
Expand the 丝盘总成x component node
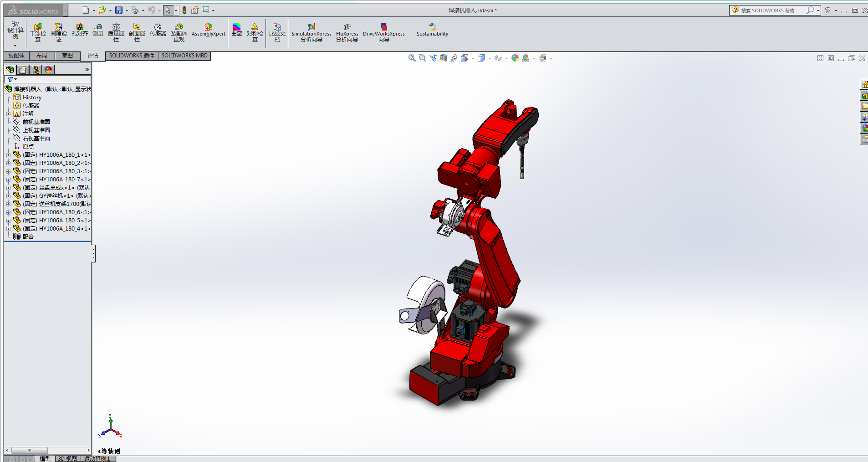(8, 188)
